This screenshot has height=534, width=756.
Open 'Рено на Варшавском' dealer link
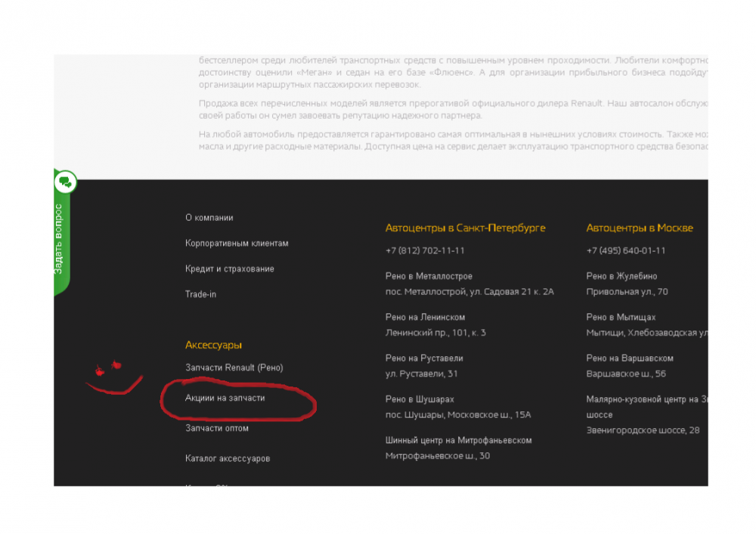tap(630, 359)
